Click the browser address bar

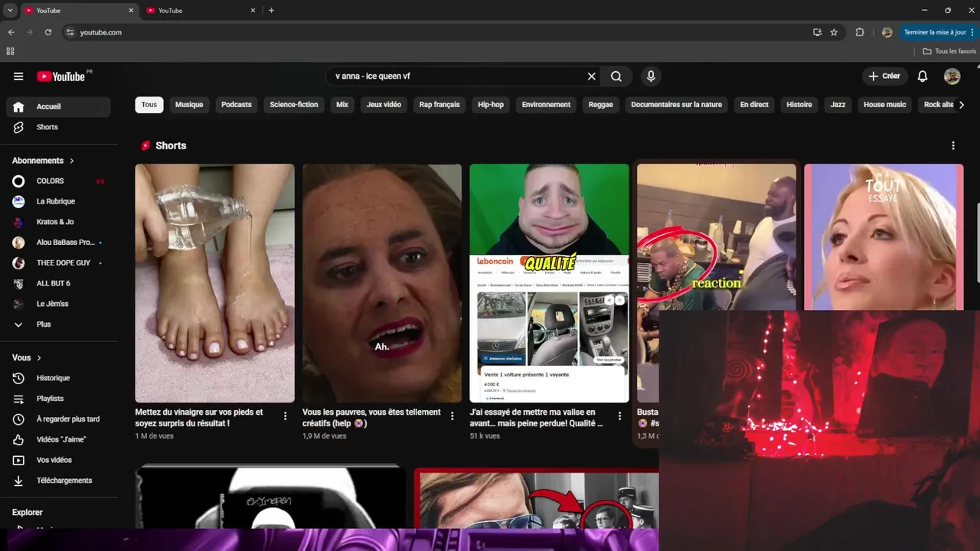436,32
